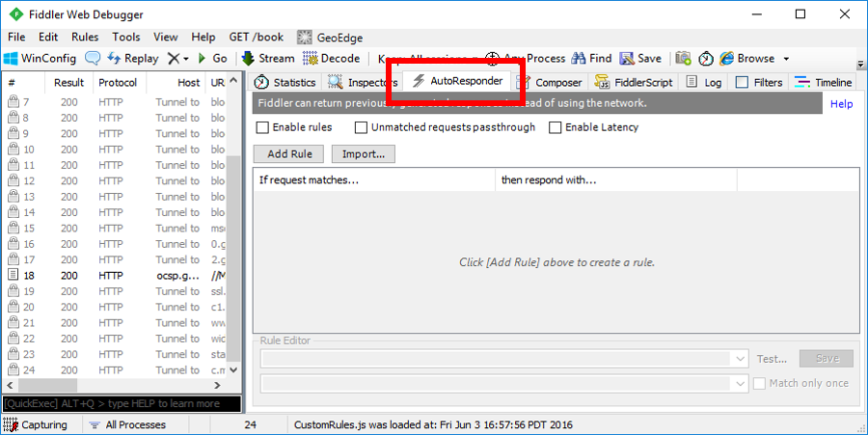Open the AutoResponder Help link
Image resolution: width=868 pixels, height=435 pixels.
click(841, 104)
